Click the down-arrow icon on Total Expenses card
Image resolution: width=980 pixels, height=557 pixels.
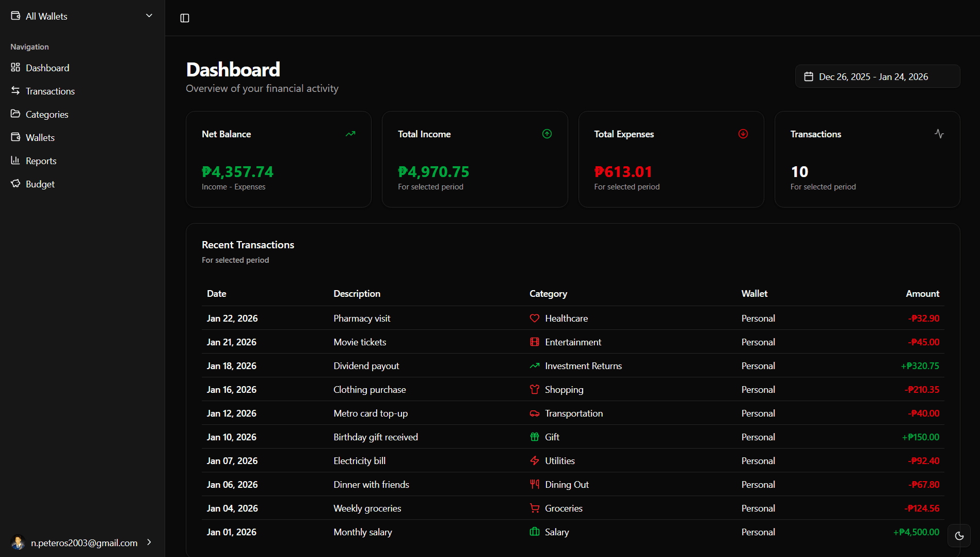point(743,134)
